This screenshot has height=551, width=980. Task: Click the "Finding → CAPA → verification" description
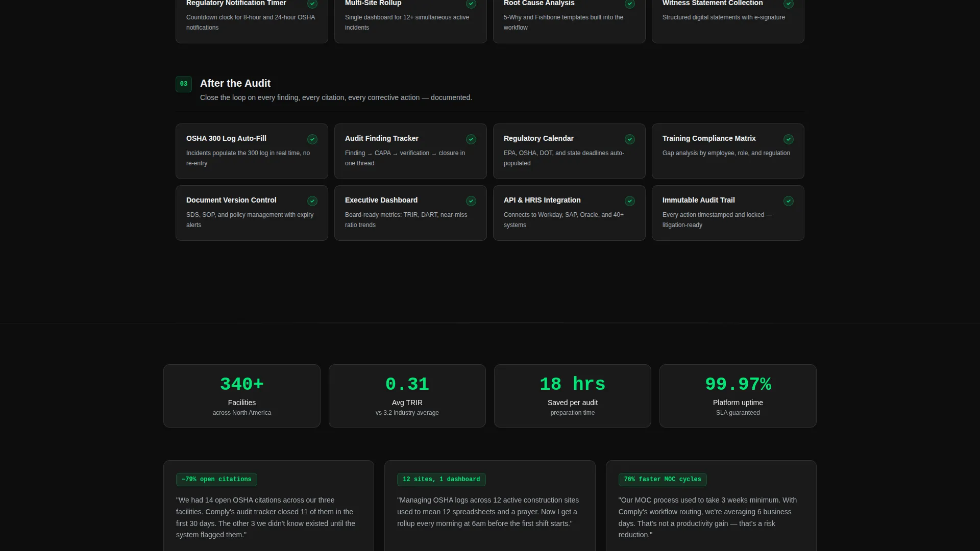click(405, 158)
